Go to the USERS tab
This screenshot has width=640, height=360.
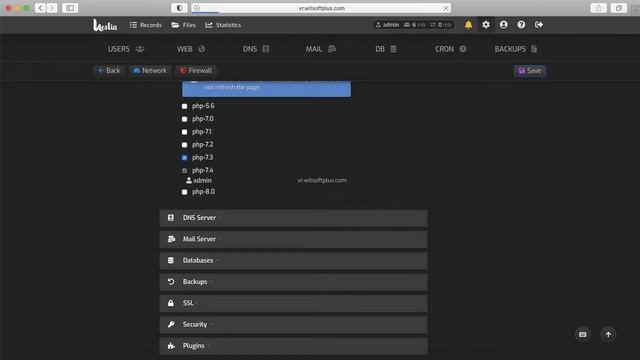(126, 49)
